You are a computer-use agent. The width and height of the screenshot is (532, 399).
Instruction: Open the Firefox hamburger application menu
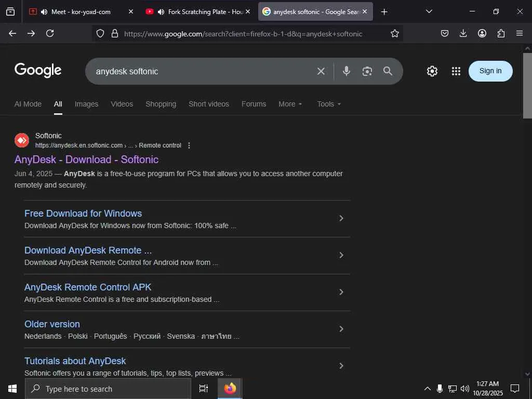(520, 33)
